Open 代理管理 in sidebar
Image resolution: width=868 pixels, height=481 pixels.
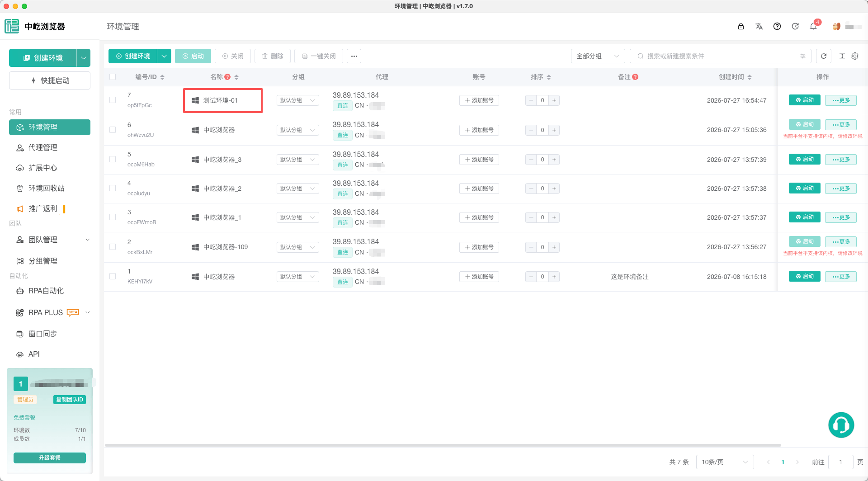pyautogui.click(x=50, y=147)
